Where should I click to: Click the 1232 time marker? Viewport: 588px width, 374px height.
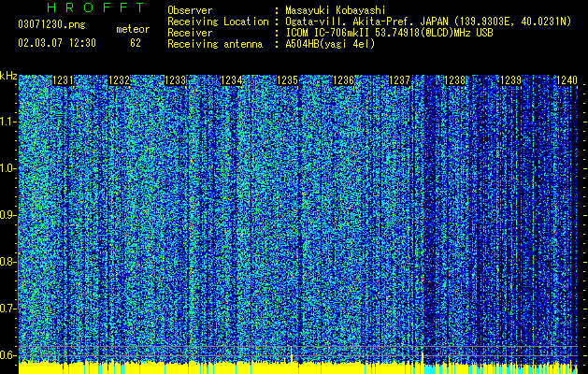point(120,80)
